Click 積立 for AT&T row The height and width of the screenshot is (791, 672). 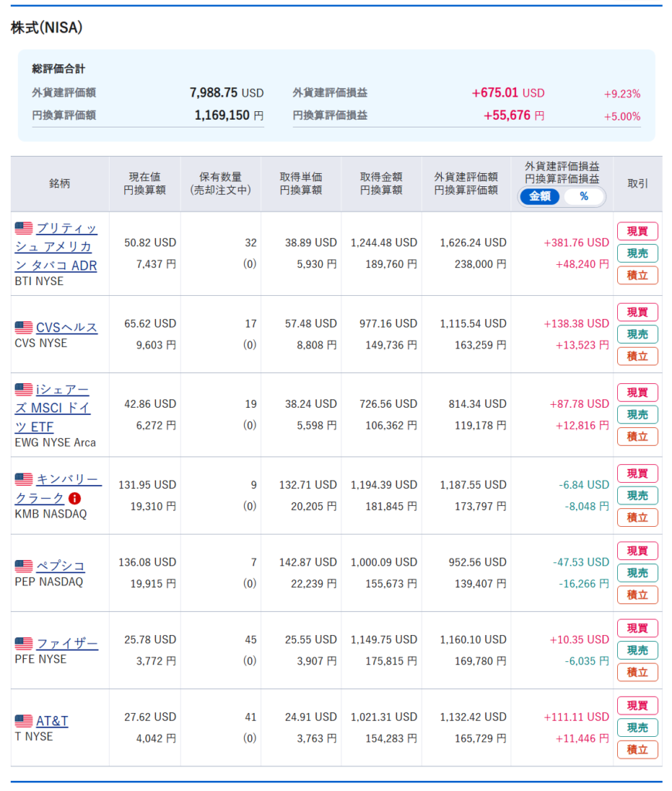click(637, 749)
